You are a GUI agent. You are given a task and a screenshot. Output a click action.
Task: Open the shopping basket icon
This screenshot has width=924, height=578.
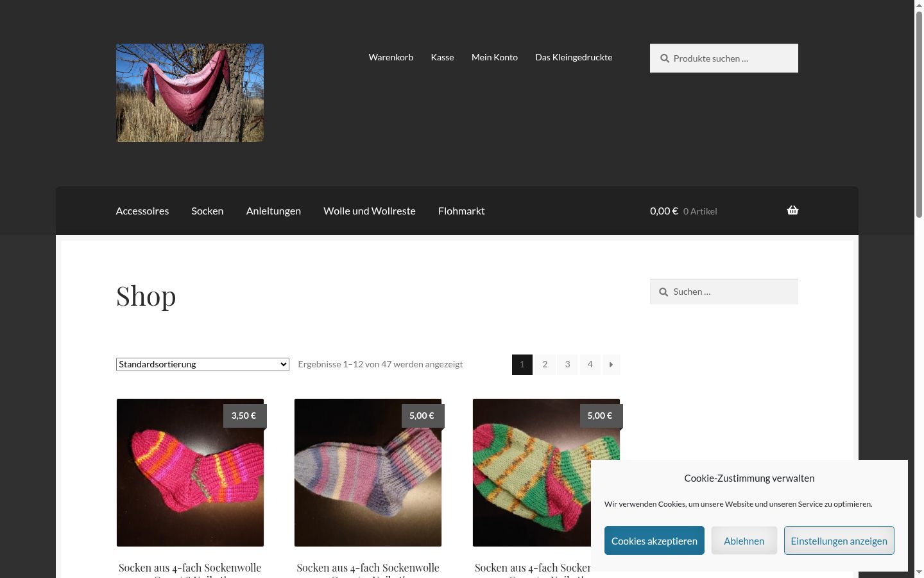(792, 211)
